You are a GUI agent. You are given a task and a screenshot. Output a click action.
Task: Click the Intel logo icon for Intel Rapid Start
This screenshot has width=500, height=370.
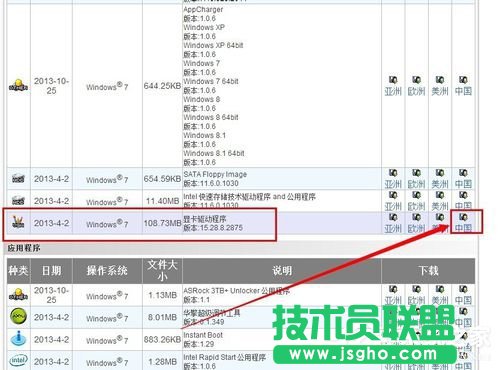point(18,360)
